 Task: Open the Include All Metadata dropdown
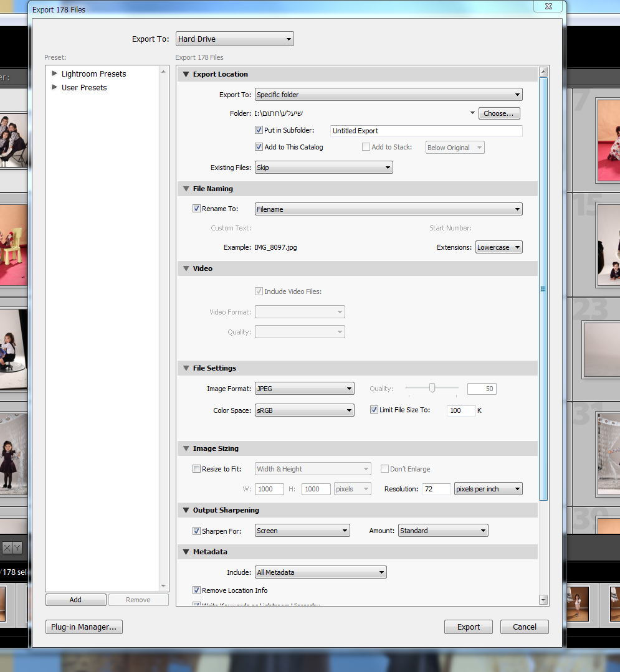pos(321,572)
